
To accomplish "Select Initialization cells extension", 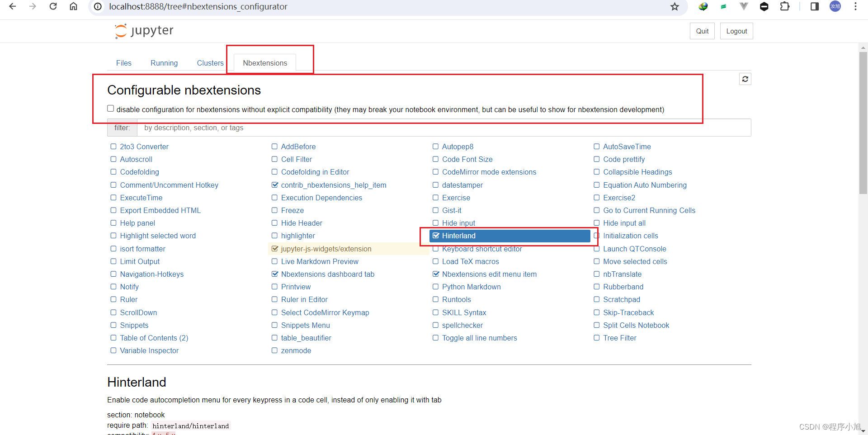I will pos(630,236).
